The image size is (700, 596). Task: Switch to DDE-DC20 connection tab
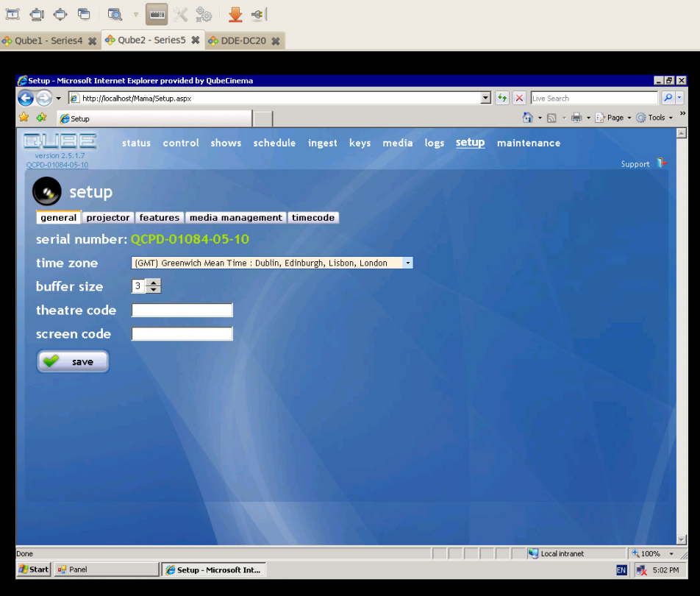pyautogui.click(x=243, y=40)
